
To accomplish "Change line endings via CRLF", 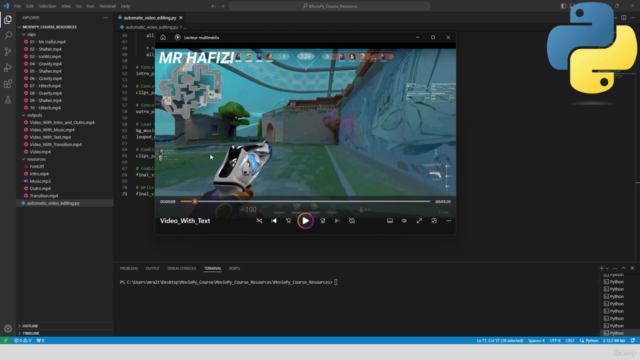I will 570,340.
